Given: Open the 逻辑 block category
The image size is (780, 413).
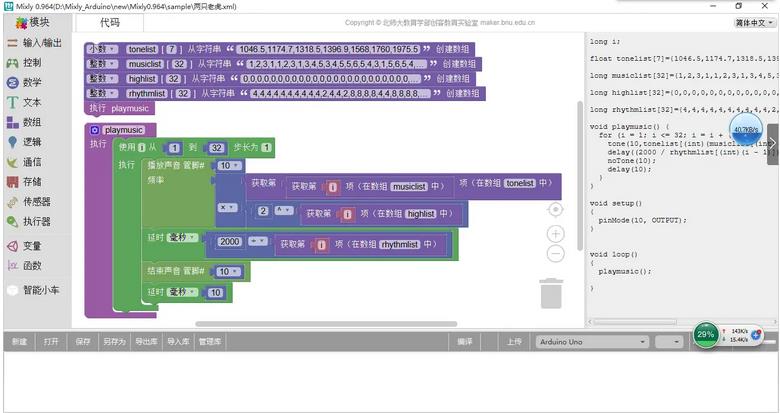Looking at the screenshot, I should pyautogui.click(x=24, y=142).
